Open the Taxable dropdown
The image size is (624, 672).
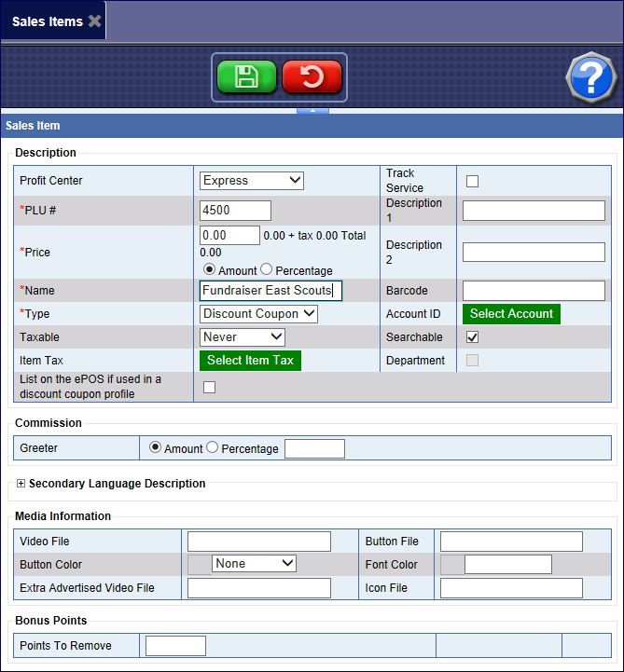point(243,336)
